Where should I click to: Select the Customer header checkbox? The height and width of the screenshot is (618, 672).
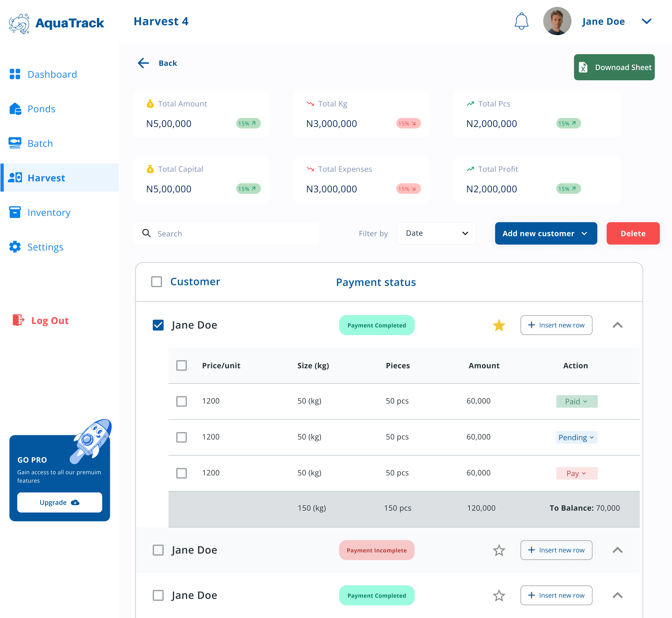pos(156,282)
